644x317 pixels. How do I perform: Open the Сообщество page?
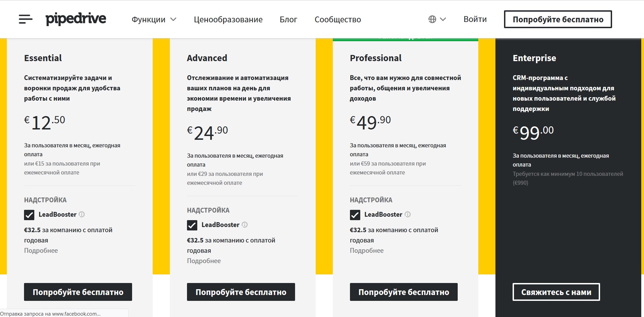(x=338, y=20)
